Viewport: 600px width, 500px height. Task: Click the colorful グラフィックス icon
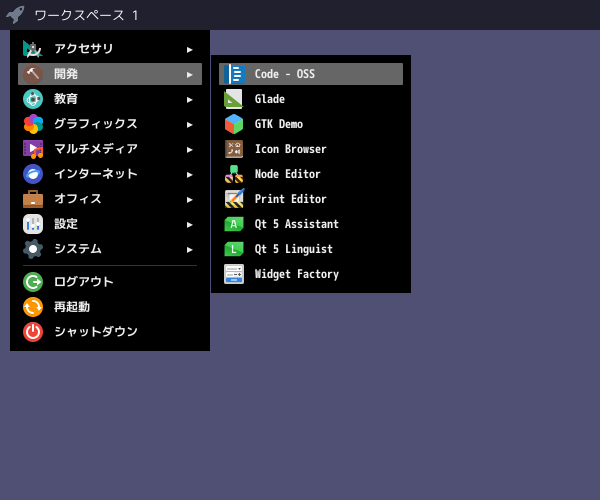point(33,124)
